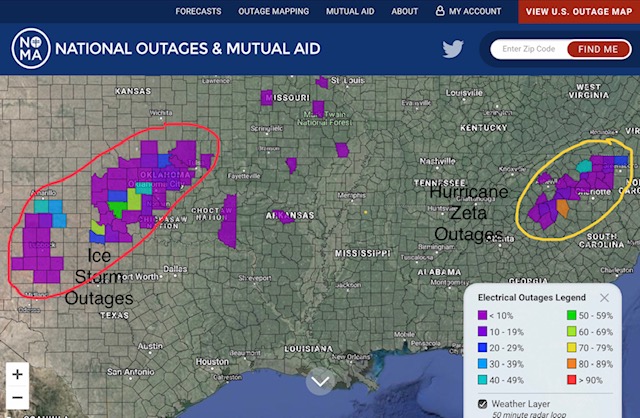Click the 60 - 69% legend color swatch
Viewport: 640px width, 418px height.
tap(571, 331)
